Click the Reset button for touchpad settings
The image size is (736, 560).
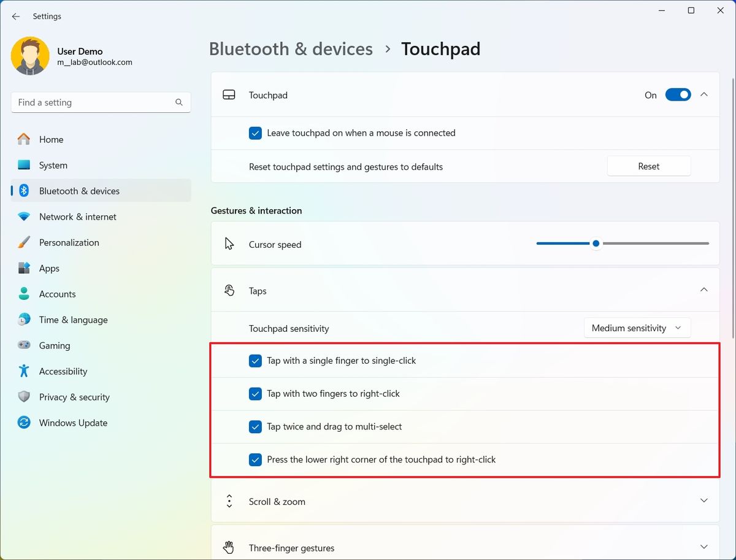pos(648,166)
